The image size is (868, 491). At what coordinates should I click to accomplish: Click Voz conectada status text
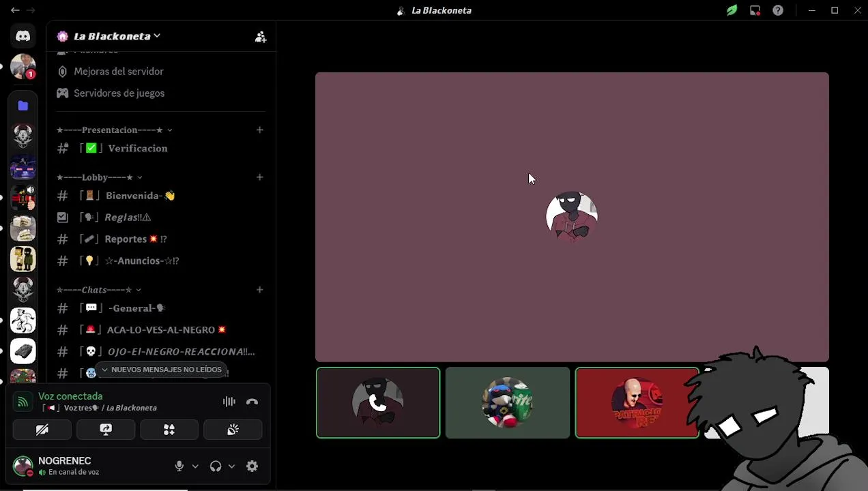click(70, 396)
